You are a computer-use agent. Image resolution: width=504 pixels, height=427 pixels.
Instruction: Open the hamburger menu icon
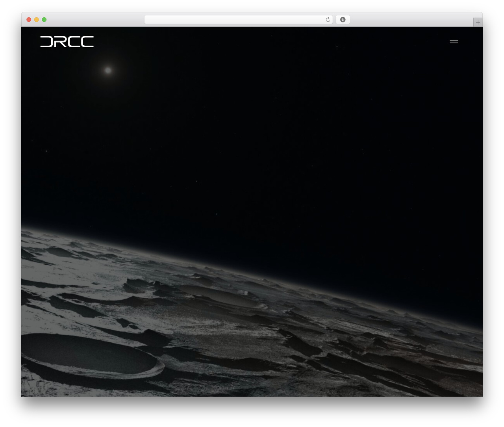pos(454,42)
